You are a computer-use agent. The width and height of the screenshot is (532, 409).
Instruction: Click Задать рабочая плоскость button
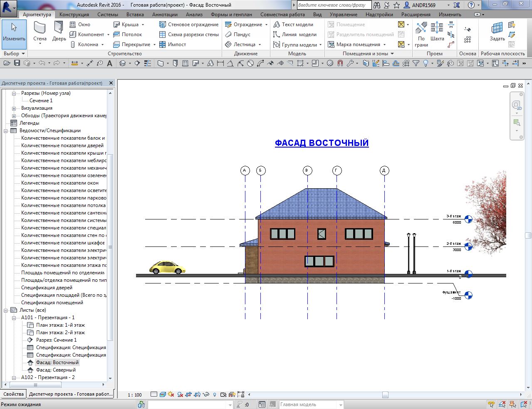497,32
